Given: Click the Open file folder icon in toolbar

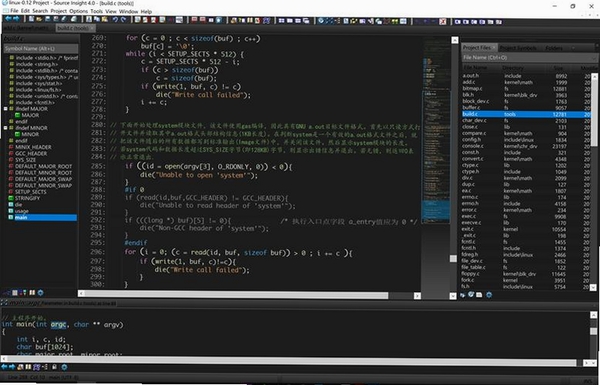Looking at the screenshot, I should click(39, 19).
